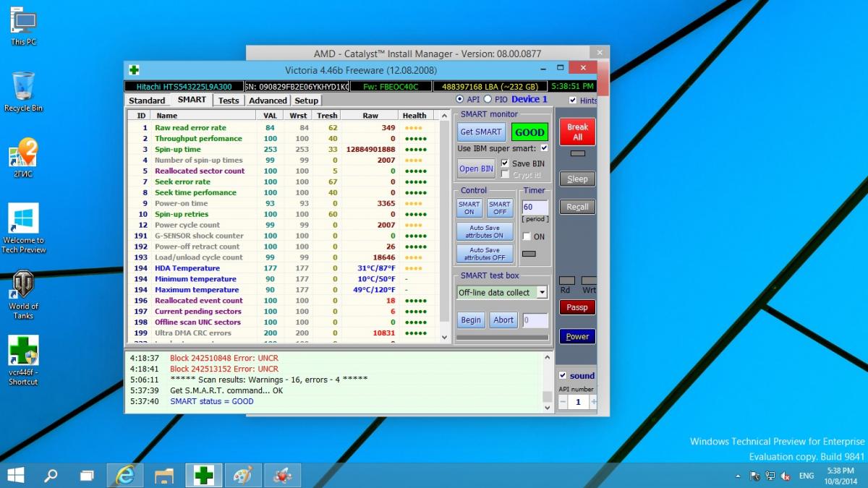Screen dimensions: 868x488
Task: Select the SMART tab
Action: click(192, 100)
